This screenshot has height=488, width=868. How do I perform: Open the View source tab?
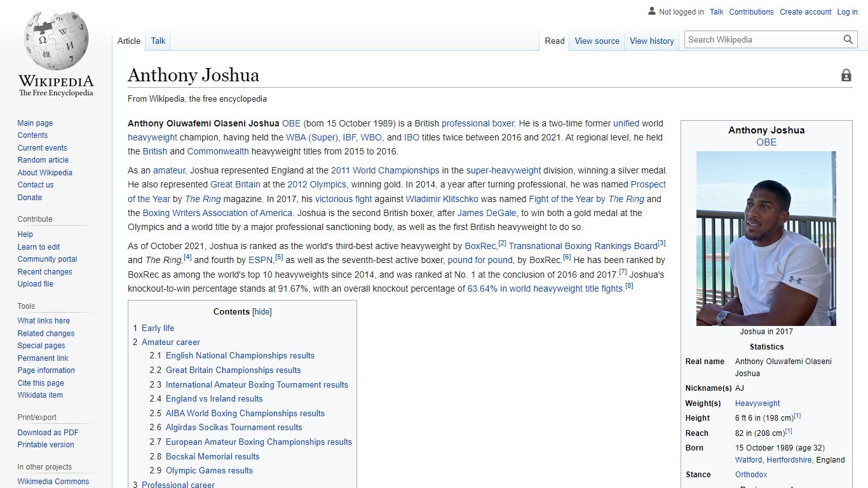tap(597, 41)
